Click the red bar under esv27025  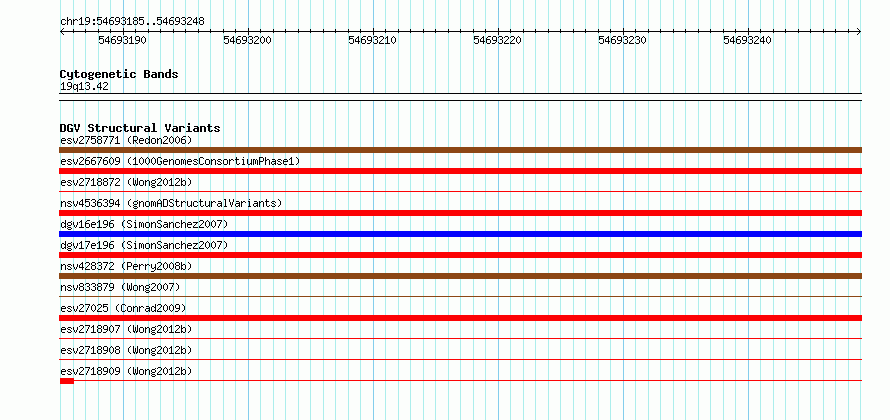461,318
